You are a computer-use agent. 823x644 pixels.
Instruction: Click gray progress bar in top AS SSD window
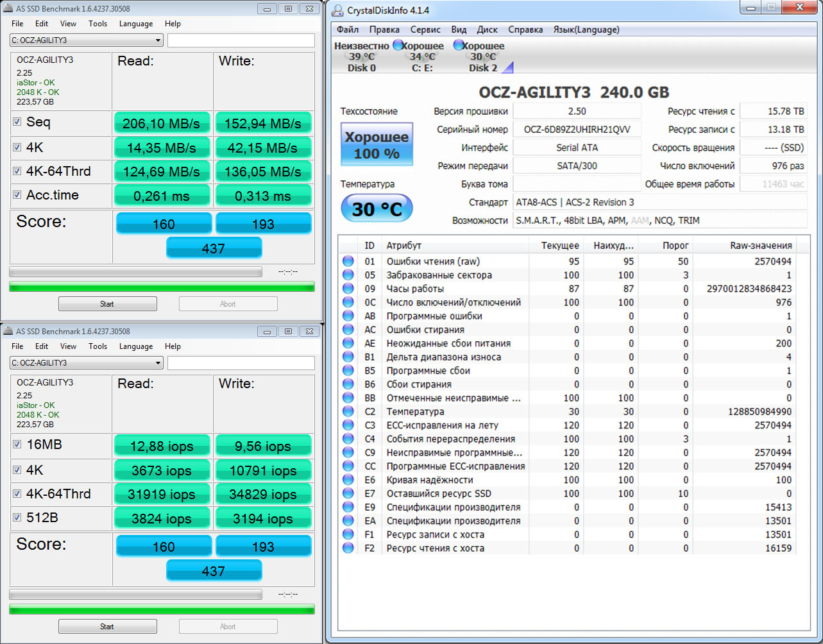pyautogui.click(x=135, y=272)
